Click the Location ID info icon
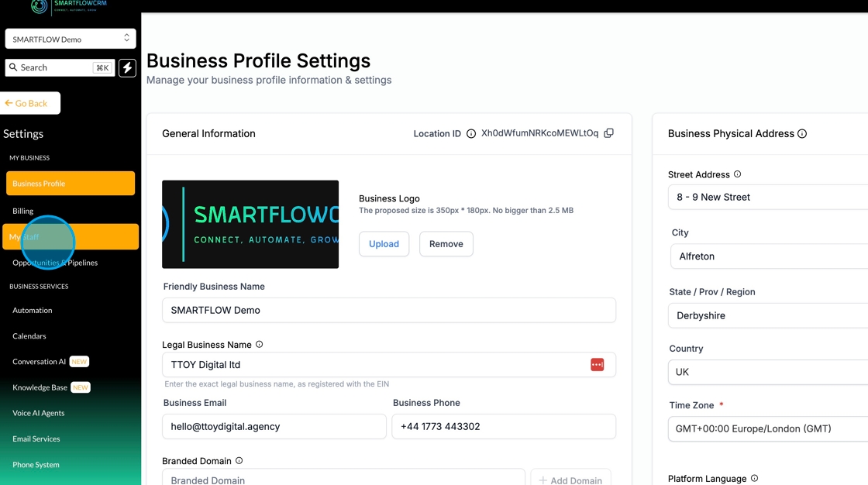This screenshot has width=868, height=485. (x=471, y=134)
